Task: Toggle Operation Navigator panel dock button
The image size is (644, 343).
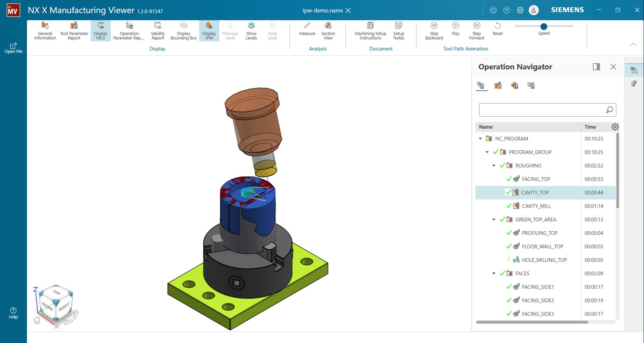Action: pos(597,67)
